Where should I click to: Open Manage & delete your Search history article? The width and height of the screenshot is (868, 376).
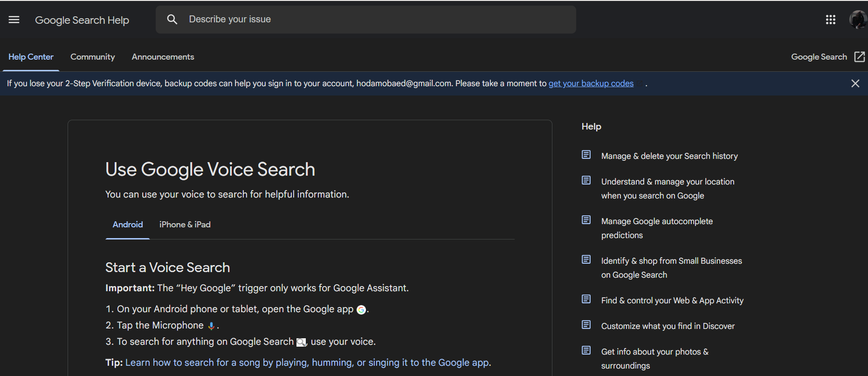669,156
